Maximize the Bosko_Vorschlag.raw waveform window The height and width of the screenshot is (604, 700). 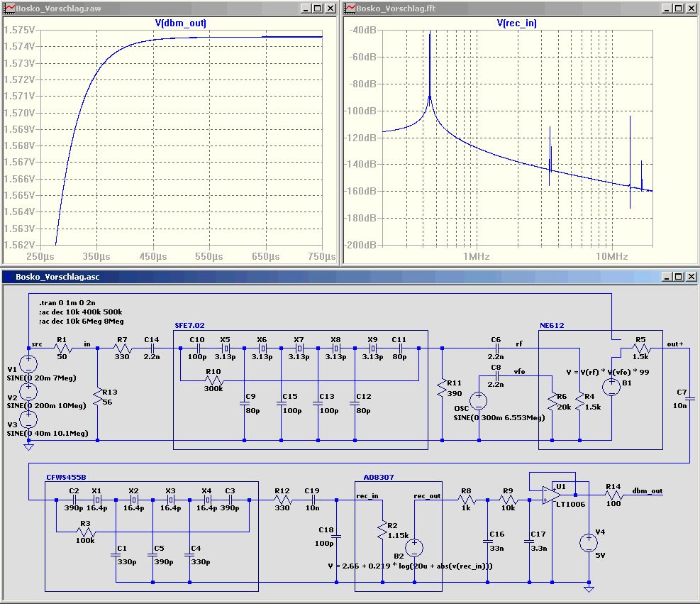coord(317,9)
